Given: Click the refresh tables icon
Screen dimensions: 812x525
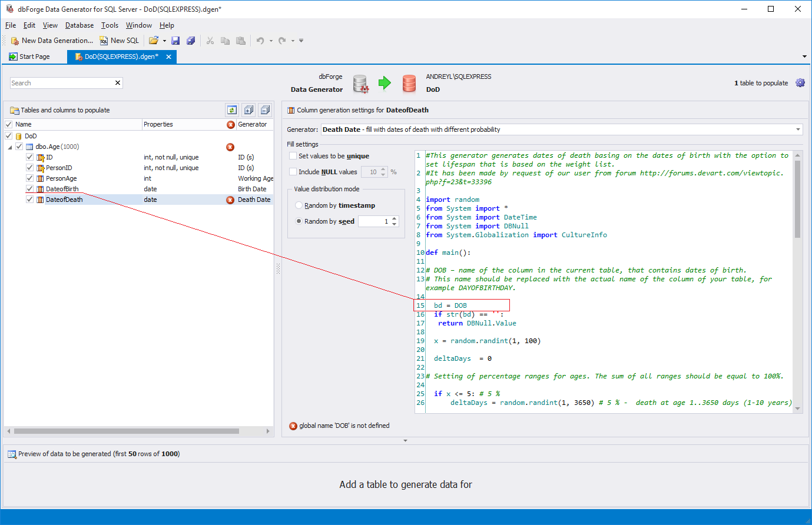Looking at the screenshot, I should coord(232,110).
